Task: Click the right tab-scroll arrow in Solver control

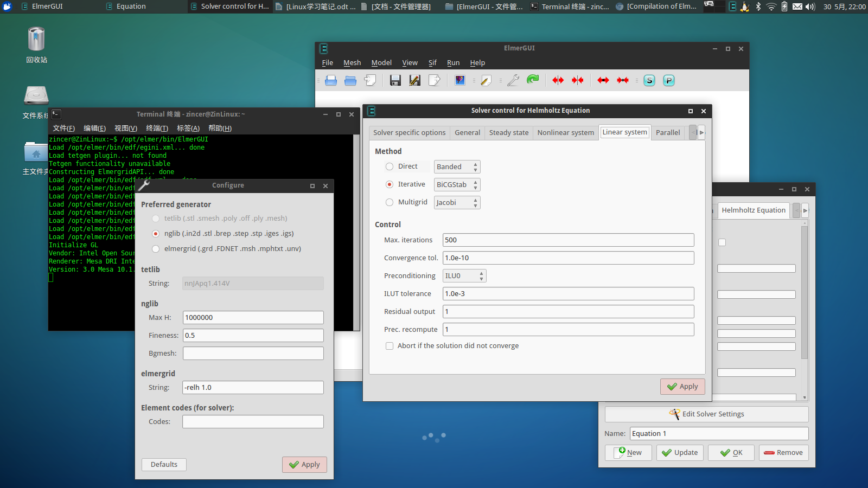Action: [701, 132]
